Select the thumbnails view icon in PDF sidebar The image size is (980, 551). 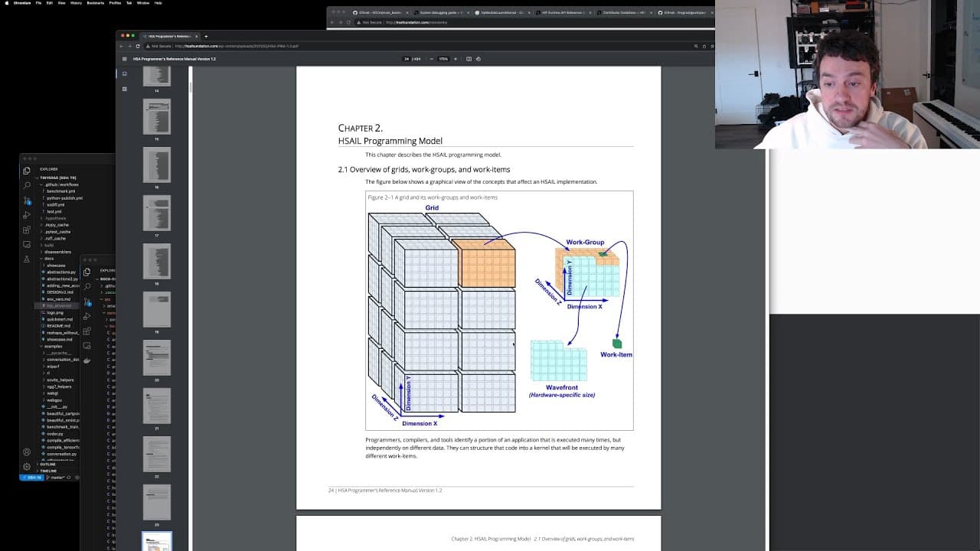(x=124, y=74)
